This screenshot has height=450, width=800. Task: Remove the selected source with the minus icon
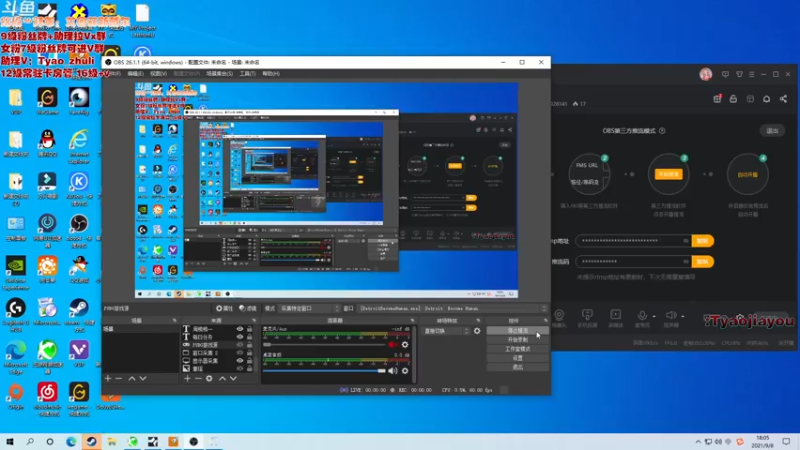click(x=198, y=379)
